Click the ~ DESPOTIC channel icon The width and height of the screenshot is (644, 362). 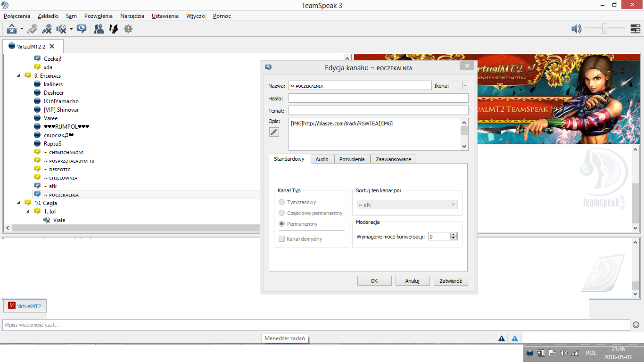coord(37,169)
